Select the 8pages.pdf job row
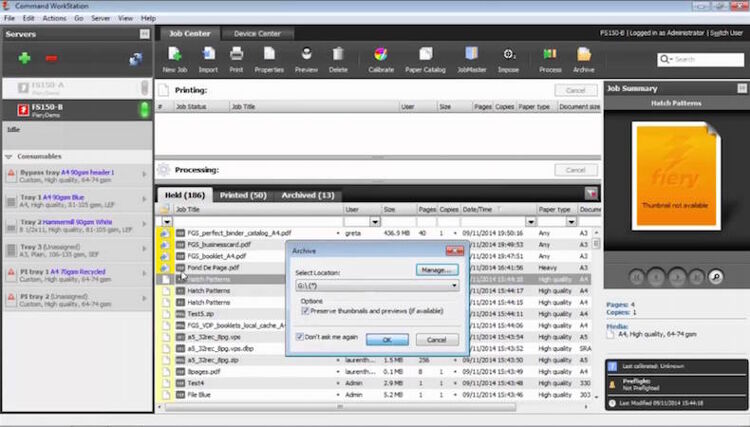Image resolution: width=750 pixels, height=427 pixels. [373, 372]
